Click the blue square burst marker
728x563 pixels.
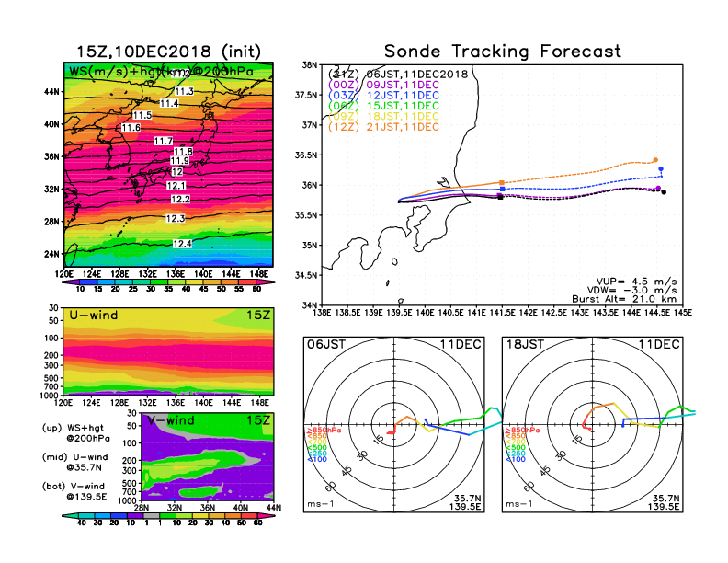503,190
